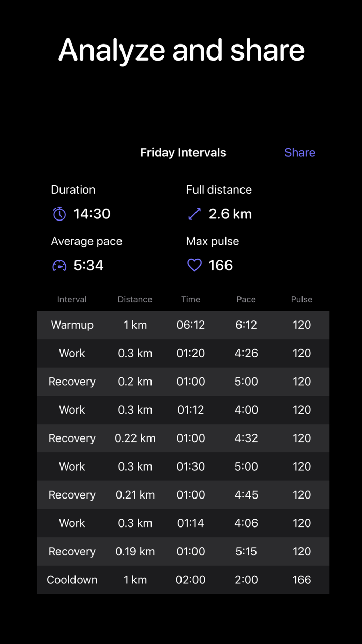362x644 pixels.
Task: Open the Cooldown interval row
Action: pos(183,580)
